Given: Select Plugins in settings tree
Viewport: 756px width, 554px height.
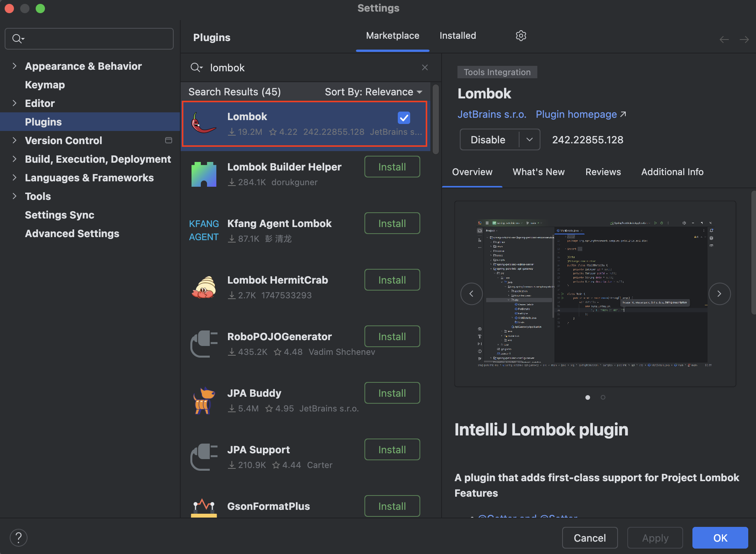Looking at the screenshot, I should pos(90,122).
